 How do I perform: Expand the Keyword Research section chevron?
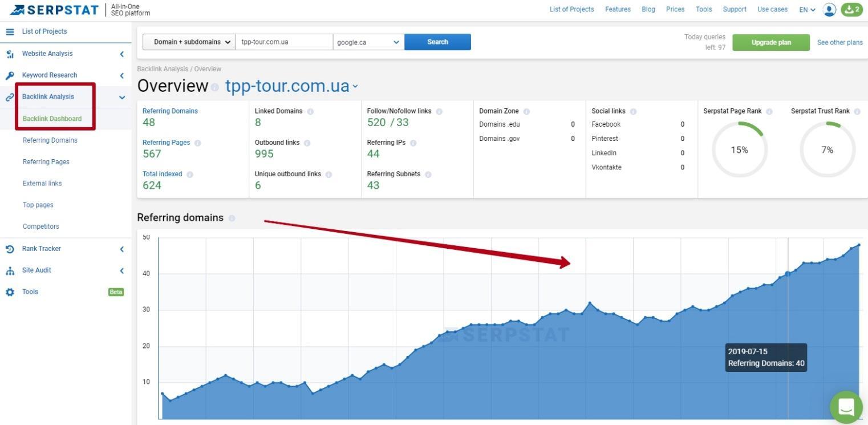[121, 75]
